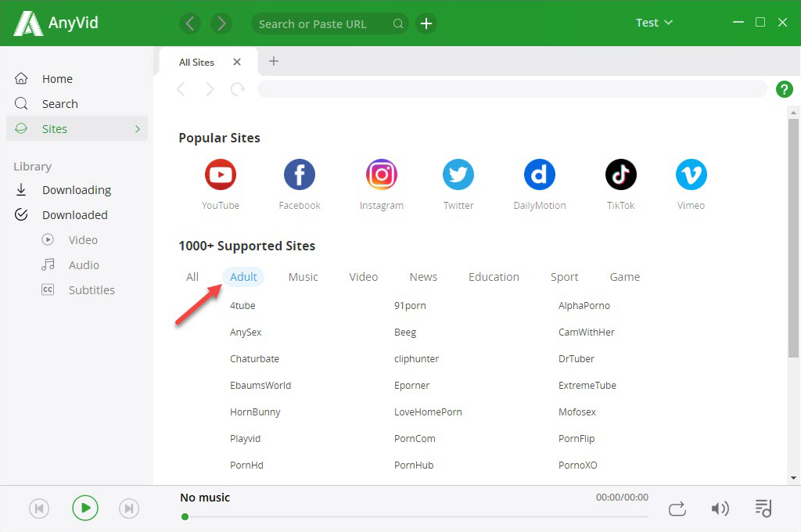Open the 4tube site link
801x532 pixels.
click(x=242, y=306)
